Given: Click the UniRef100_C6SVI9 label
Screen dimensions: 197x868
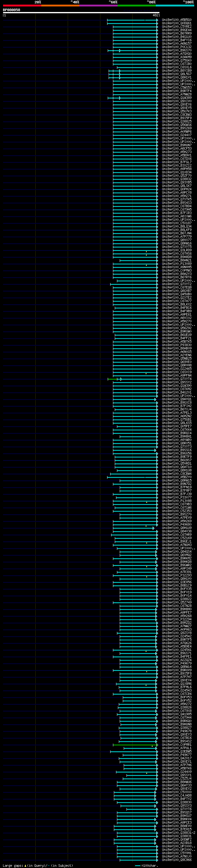Looking at the screenshot, I should (x=176, y=372).
